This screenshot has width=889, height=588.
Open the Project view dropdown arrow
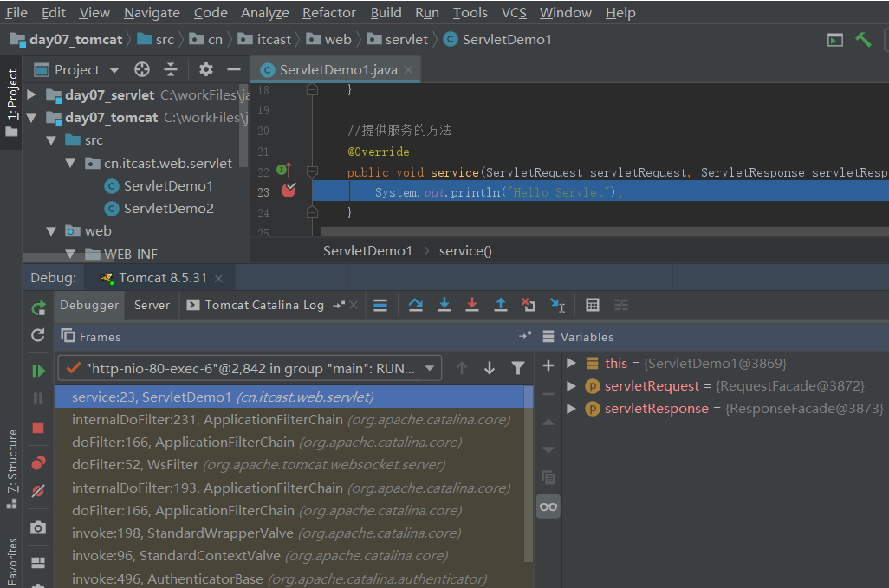coord(114,70)
